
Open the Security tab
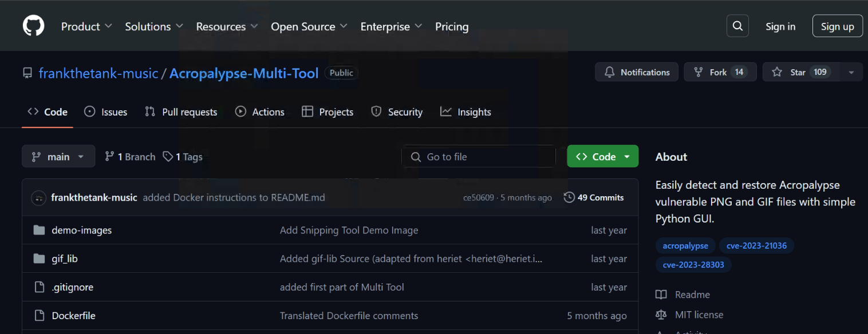pyautogui.click(x=397, y=112)
